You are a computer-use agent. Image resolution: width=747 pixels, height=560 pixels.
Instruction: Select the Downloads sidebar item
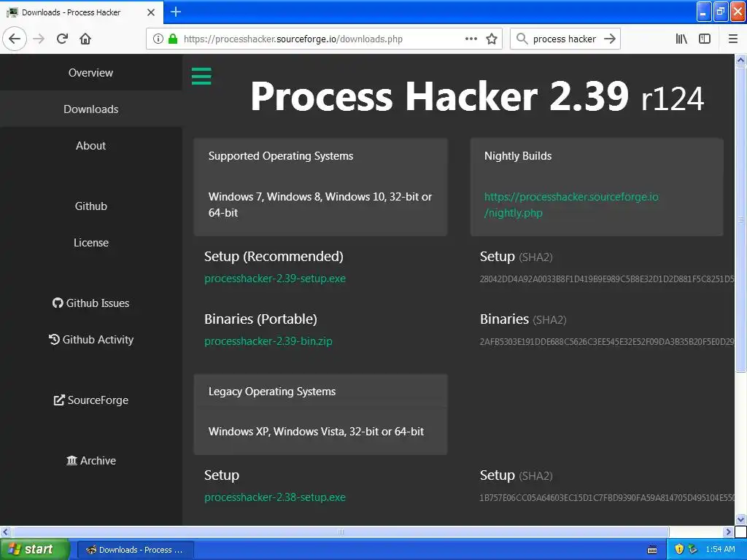(x=90, y=109)
